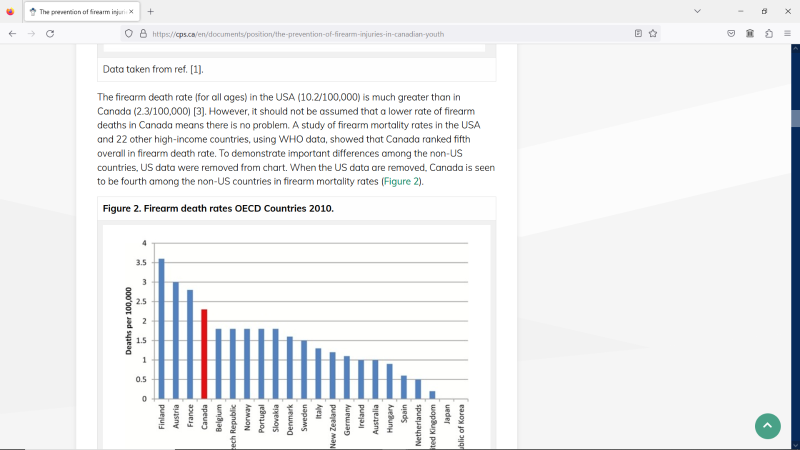Minimize the Firefox window
This screenshot has width=800, height=450.
[740, 11]
